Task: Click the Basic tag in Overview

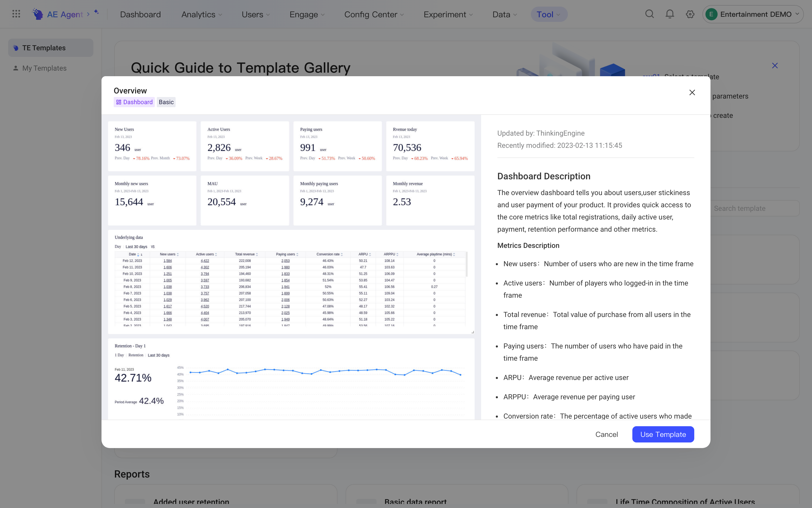Action: [x=166, y=102]
